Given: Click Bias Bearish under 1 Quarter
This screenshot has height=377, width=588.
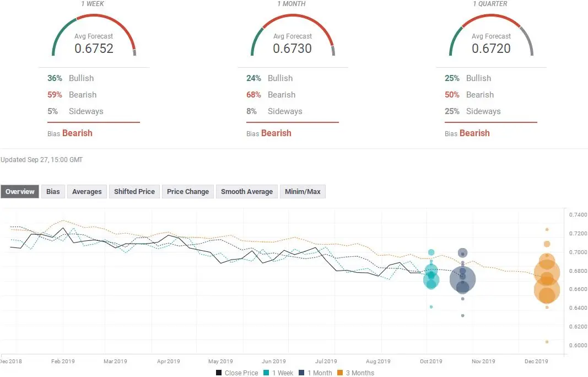Looking at the screenshot, I should 467,133.
